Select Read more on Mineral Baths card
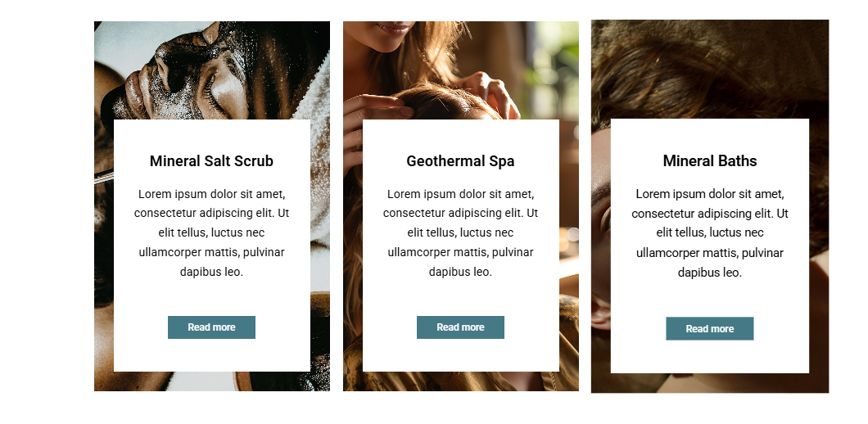 pos(710,329)
